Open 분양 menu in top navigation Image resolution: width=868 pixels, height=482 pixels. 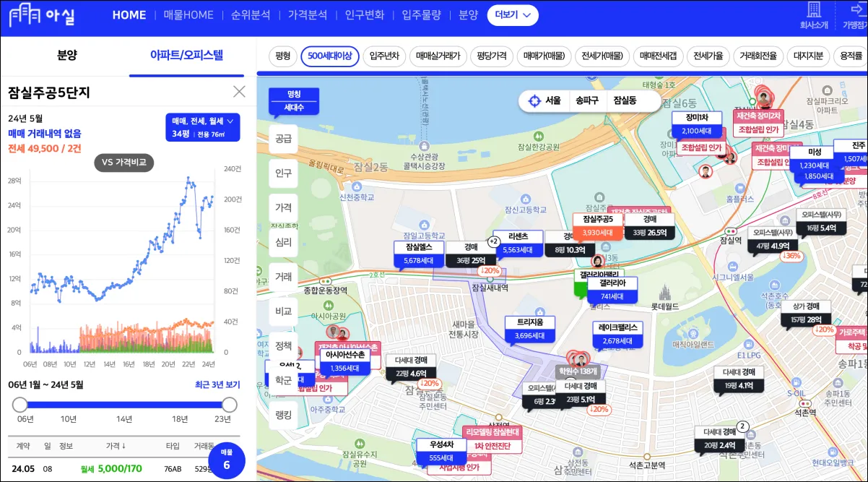(x=468, y=14)
